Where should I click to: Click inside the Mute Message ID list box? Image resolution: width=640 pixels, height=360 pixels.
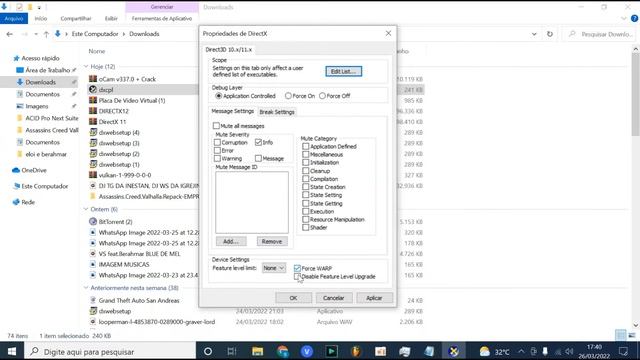click(x=252, y=202)
